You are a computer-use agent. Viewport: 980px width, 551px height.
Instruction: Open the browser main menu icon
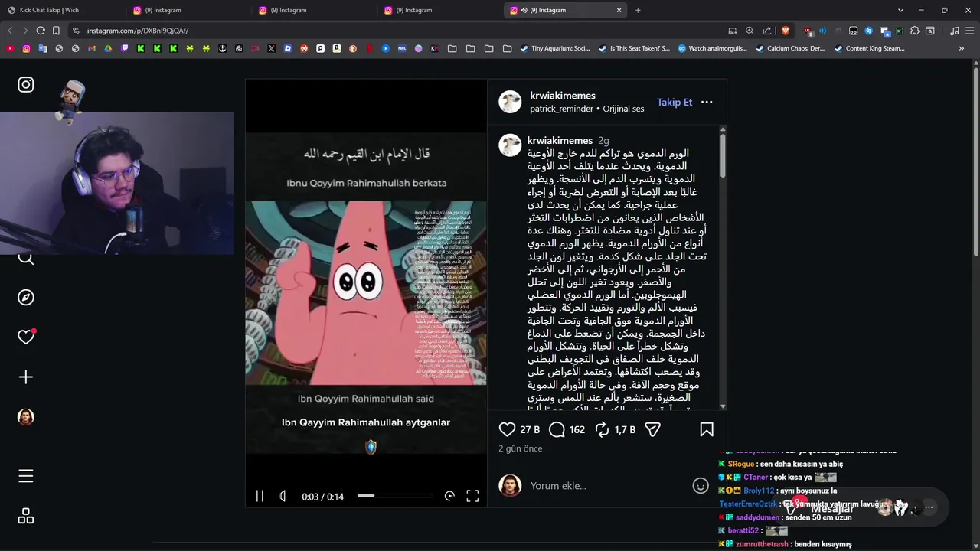(970, 31)
